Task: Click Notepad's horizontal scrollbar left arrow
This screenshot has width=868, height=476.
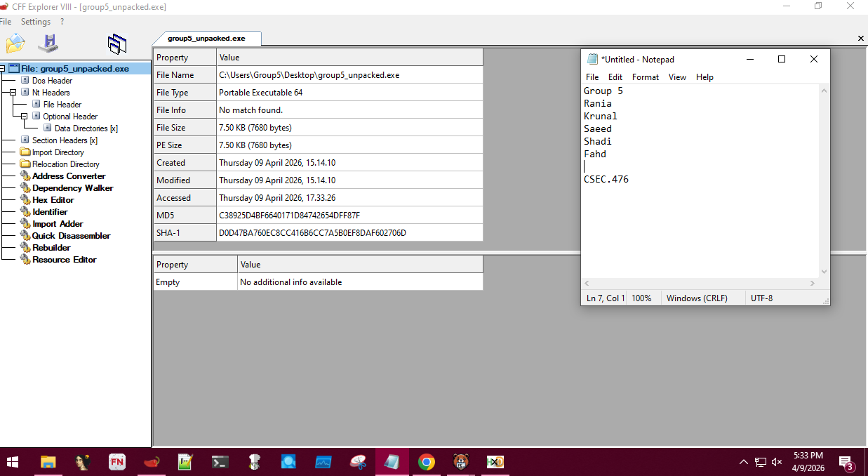Action: [587, 284]
